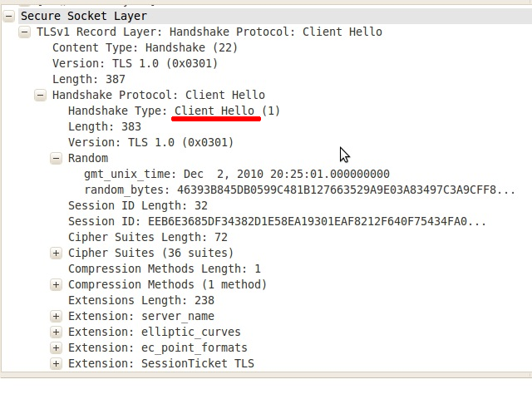The image size is (532, 399).
Task: Collapse the Secure Socket Layer node
Action: [x=9, y=16]
